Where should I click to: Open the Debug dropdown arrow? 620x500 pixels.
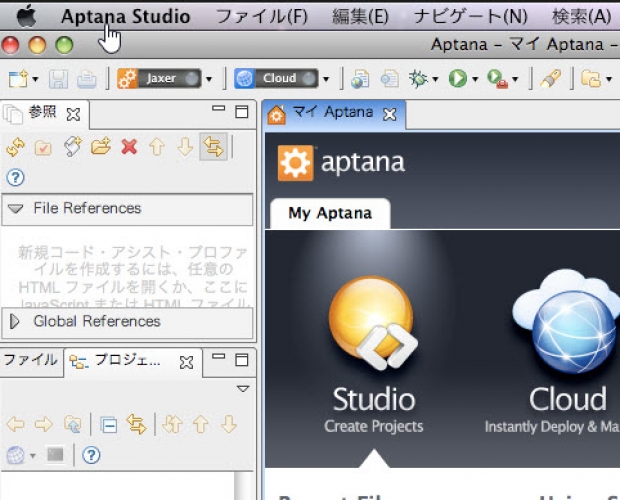pyautogui.click(x=435, y=79)
